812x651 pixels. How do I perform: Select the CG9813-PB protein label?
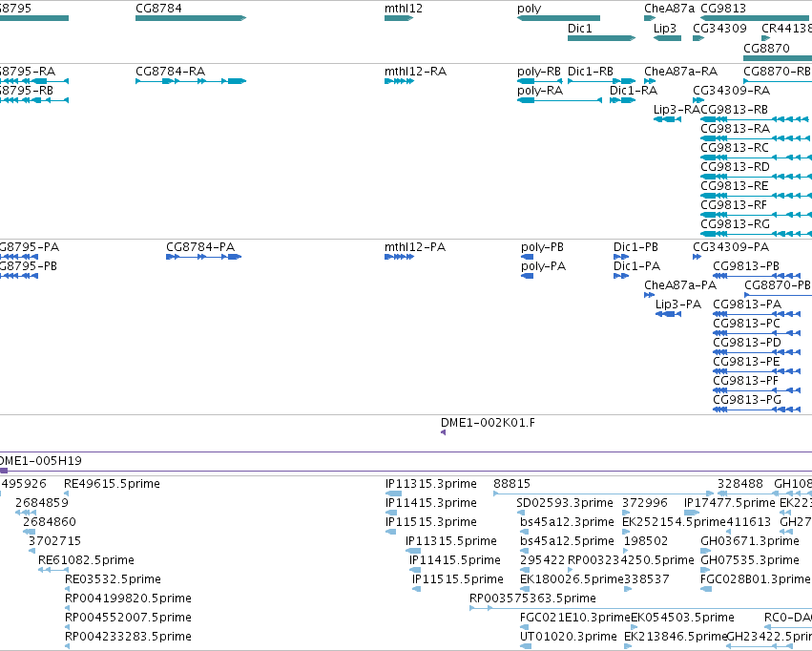click(746, 266)
